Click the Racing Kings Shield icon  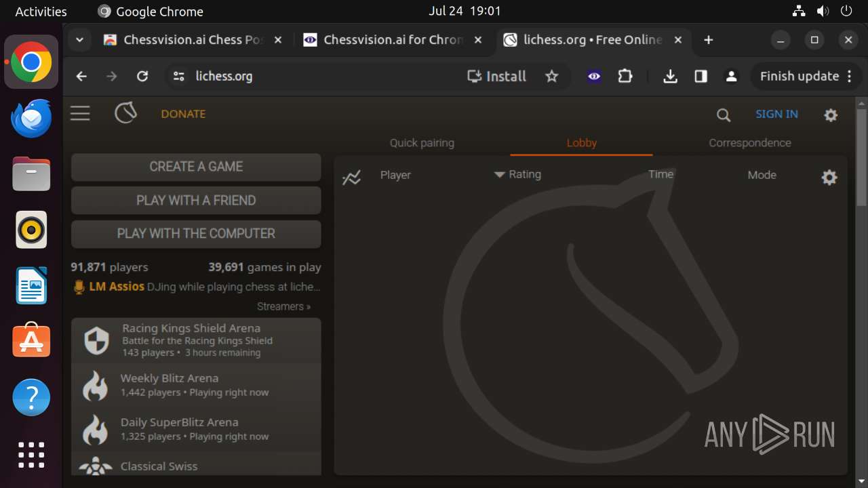pyautogui.click(x=96, y=340)
